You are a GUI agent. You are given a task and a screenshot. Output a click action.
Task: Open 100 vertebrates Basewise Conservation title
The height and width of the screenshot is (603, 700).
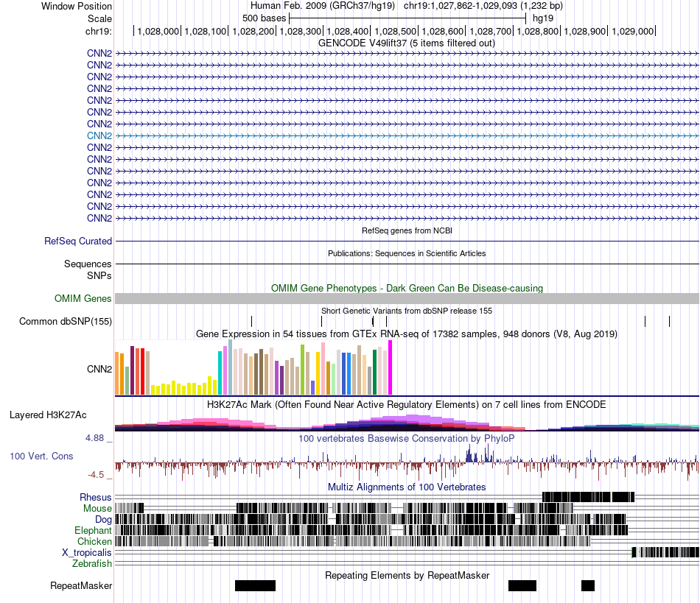coord(407,438)
